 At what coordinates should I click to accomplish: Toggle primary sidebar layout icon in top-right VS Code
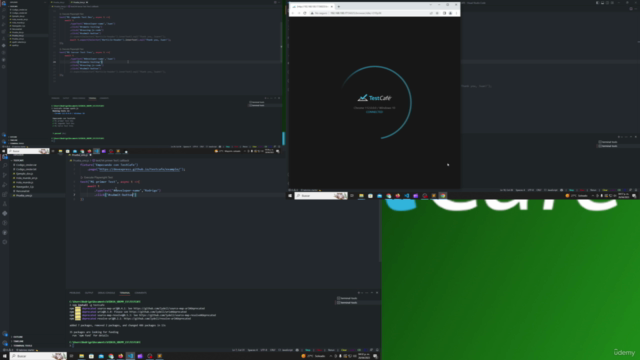[x=597, y=3]
